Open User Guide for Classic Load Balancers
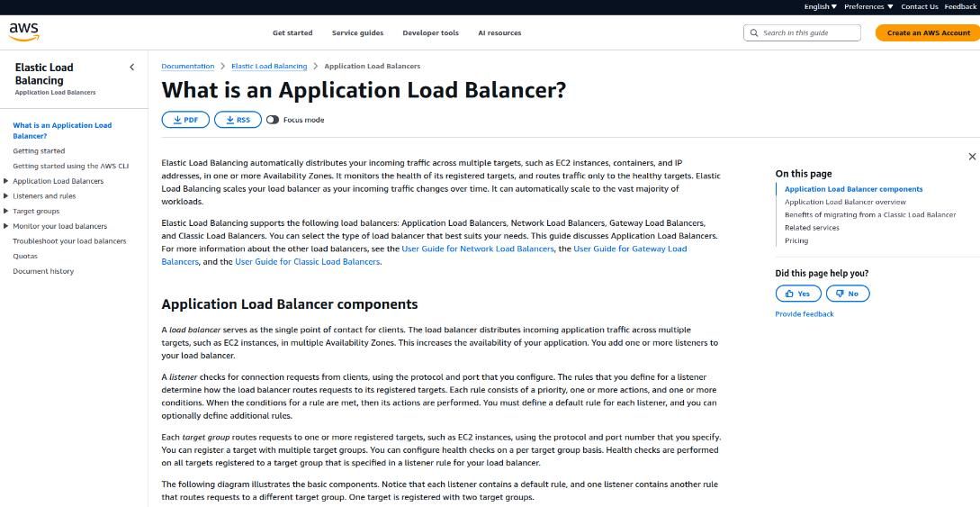 click(x=307, y=262)
